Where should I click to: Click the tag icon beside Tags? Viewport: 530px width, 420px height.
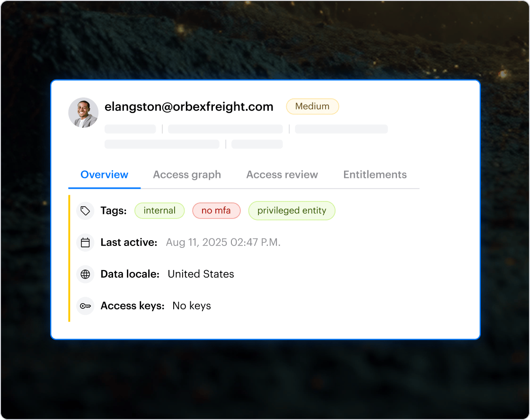[85, 211]
